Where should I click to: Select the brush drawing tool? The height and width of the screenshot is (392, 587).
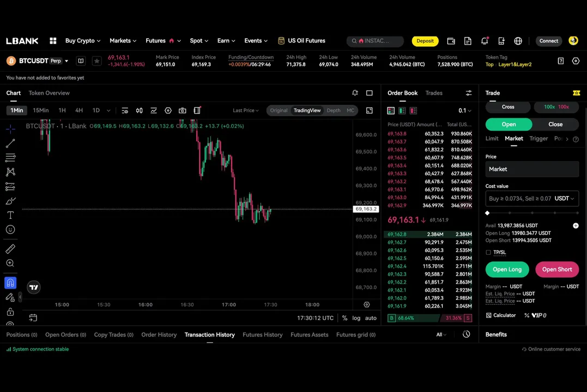10,201
